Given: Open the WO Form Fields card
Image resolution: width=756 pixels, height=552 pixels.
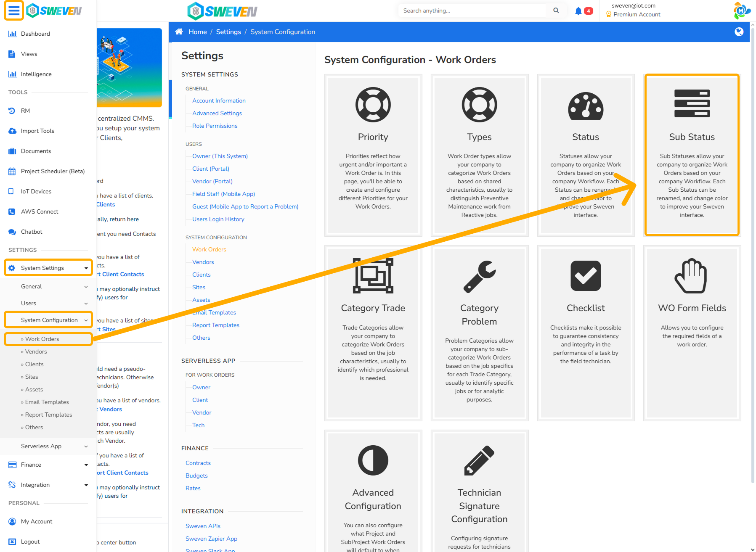Looking at the screenshot, I should 692,333.
